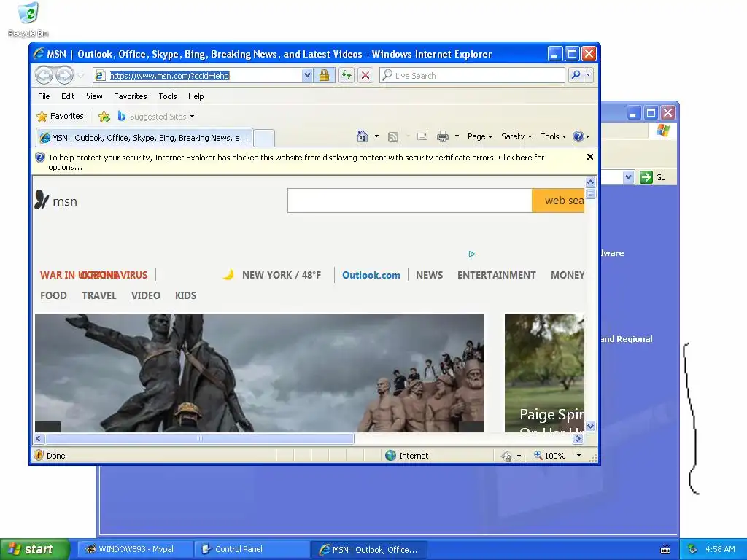Image resolution: width=747 pixels, height=560 pixels.
Task: Open Suggested Sites dropdown
Action: 157,116
